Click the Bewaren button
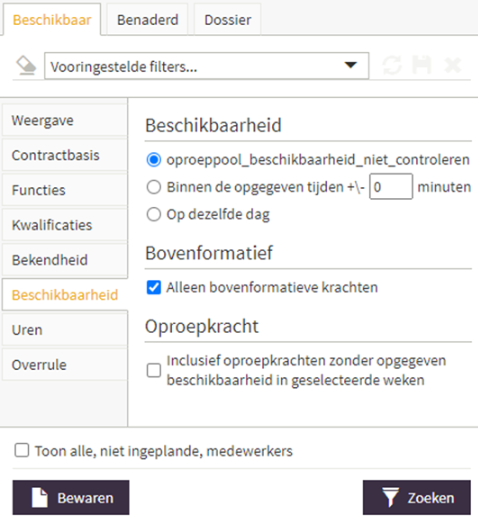Viewport: 478px width, 523px height. coord(71,497)
